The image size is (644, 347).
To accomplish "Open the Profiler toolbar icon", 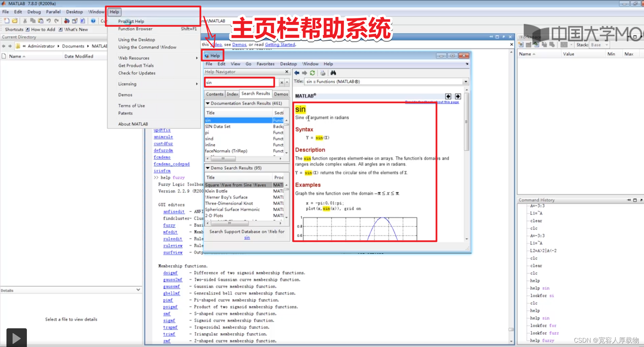I will 82,21.
